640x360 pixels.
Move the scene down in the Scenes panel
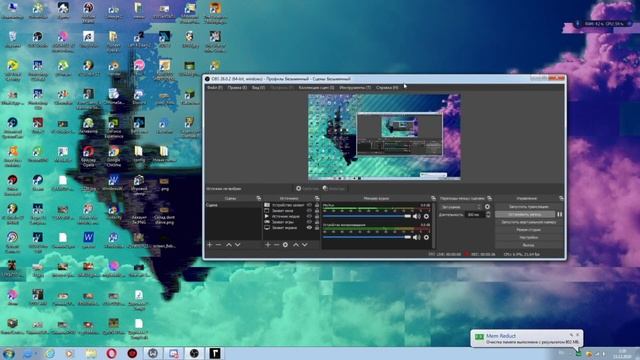[x=238, y=244]
